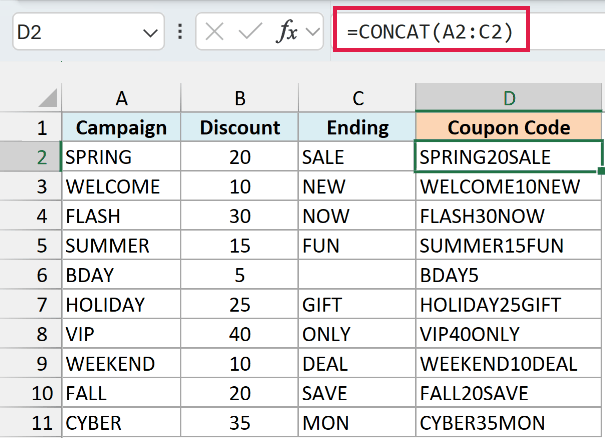
Task: Select coupon code SUMMER15FUN
Action: (x=509, y=245)
